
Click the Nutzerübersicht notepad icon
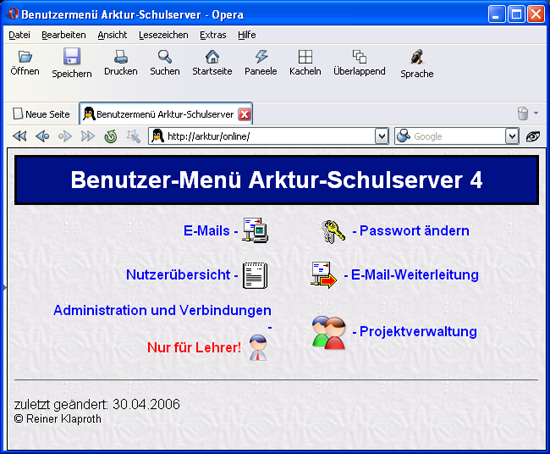255,275
